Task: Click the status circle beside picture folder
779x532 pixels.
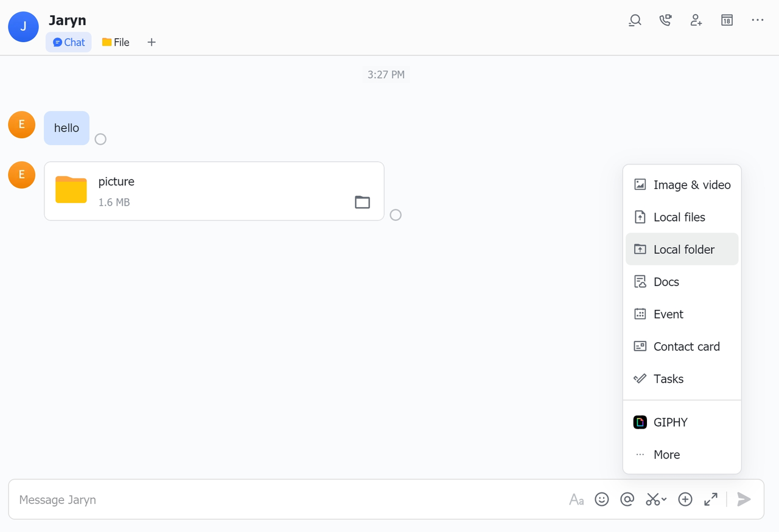Action: pyautogui.click(x=396, y=215)
